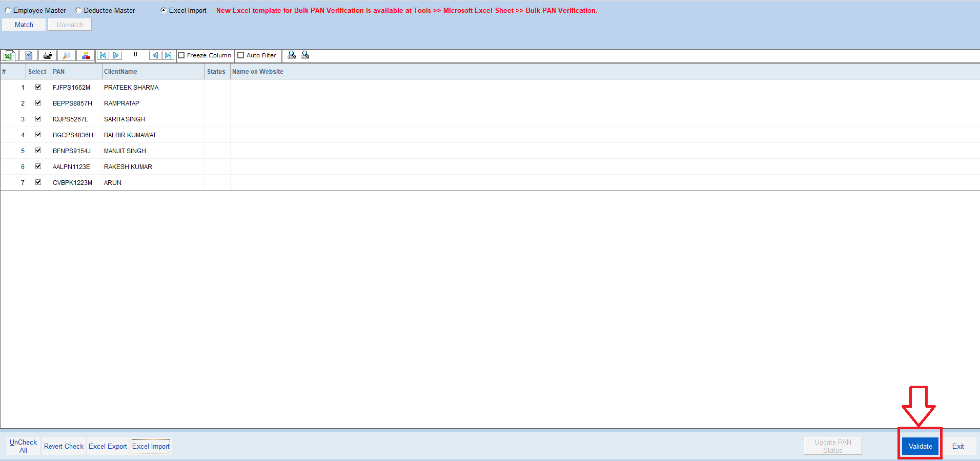Select the Excel Import radio option
This screenshot has height=461, width=980.
[164, 10]
